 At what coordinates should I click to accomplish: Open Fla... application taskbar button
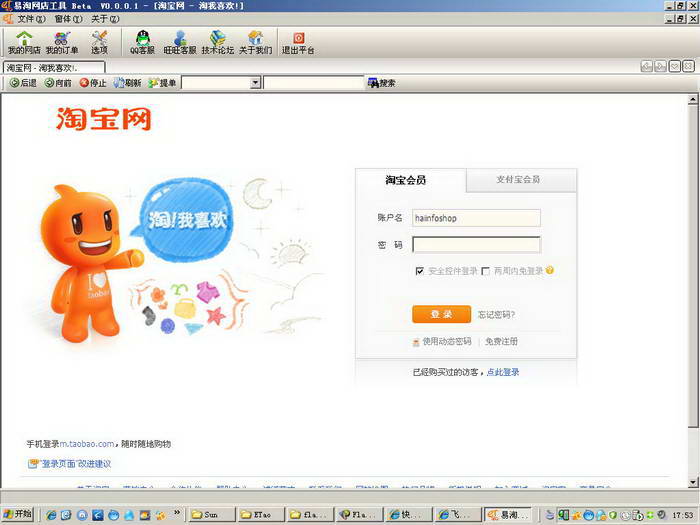click(x=359, y=515)
